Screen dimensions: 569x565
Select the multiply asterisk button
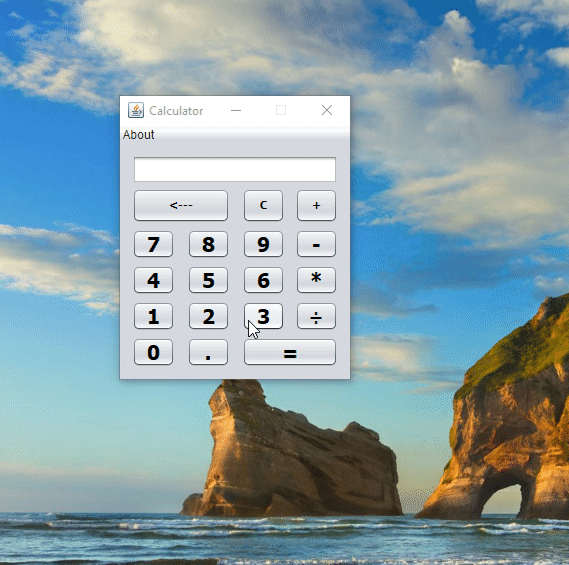pyautogui.click(x=316, y=280)
